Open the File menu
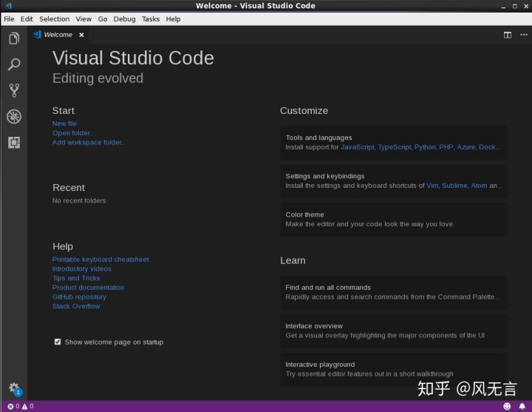Image resolution: width=532 pixels, height=412 pixels. click(x=9, y=19)
